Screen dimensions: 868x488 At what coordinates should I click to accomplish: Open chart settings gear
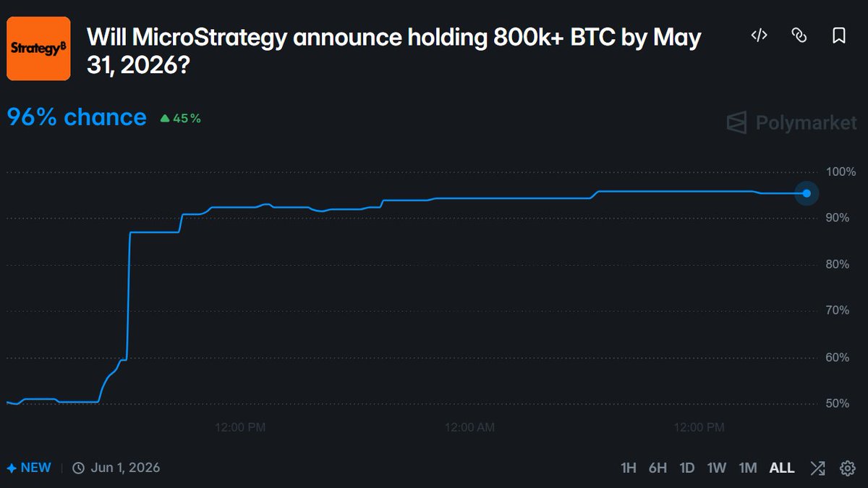click(847, 468)
